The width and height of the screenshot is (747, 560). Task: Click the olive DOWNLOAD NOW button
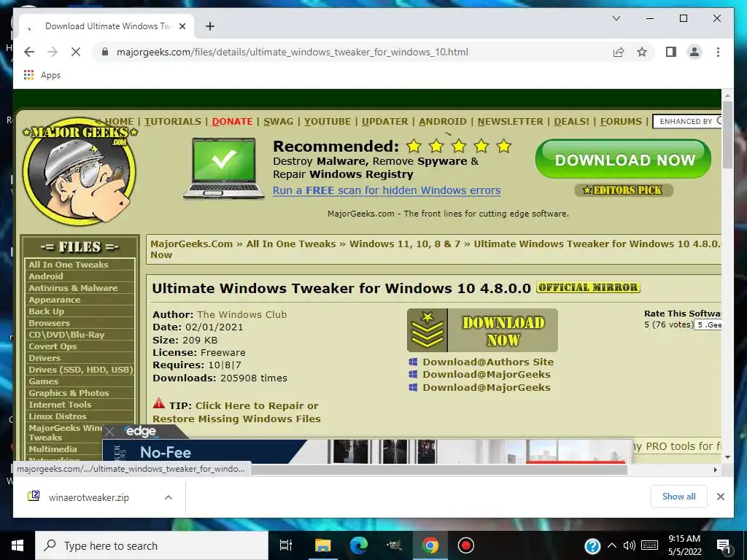coord(482,330)
